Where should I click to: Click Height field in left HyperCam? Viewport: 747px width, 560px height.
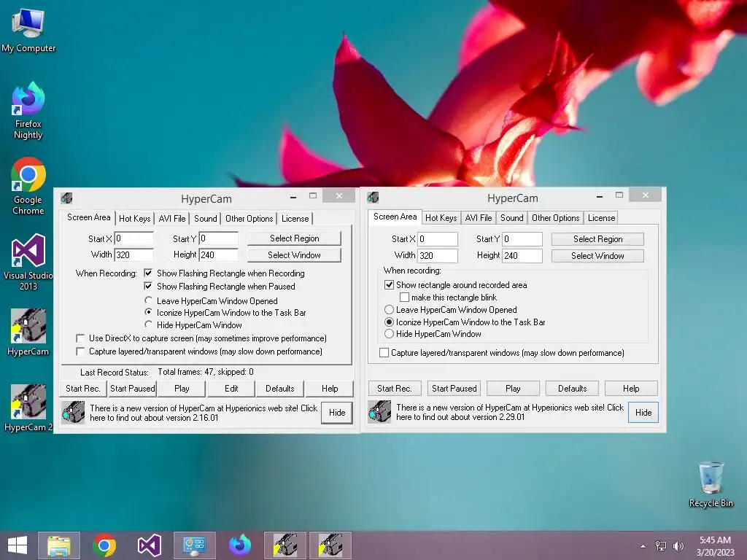pyautogui.click(x=219, y=254)
